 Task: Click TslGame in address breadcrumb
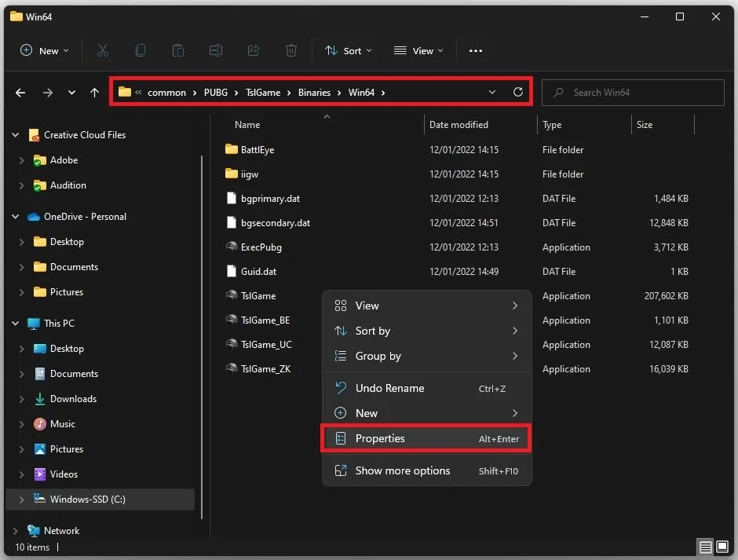pos(263,93)
